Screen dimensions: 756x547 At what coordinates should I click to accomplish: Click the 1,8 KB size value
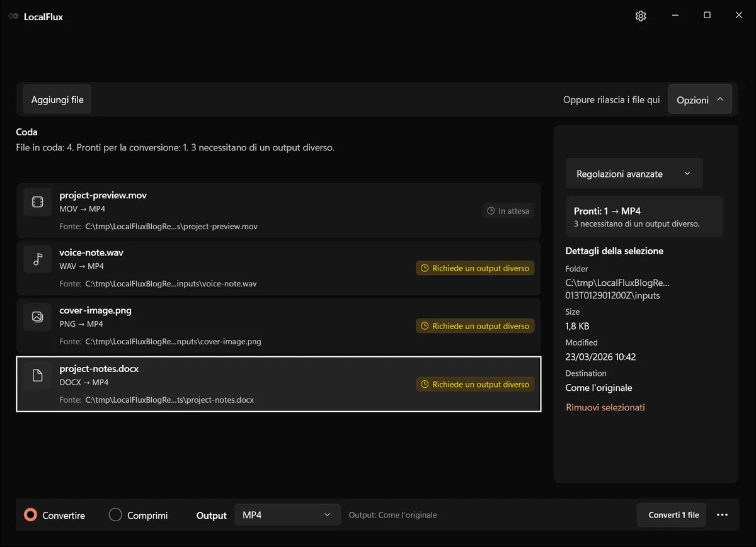click(x=577, y=326)
